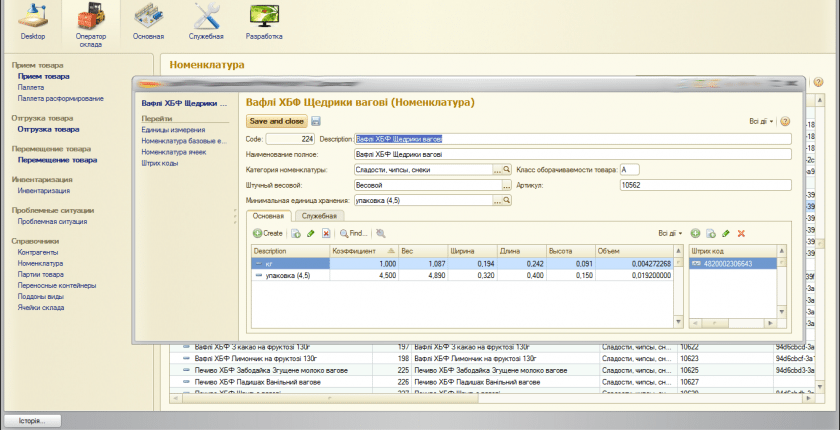Open Контрагенты link in sidebar
Screen dimensions: 840x430
[x=38, y=252]
